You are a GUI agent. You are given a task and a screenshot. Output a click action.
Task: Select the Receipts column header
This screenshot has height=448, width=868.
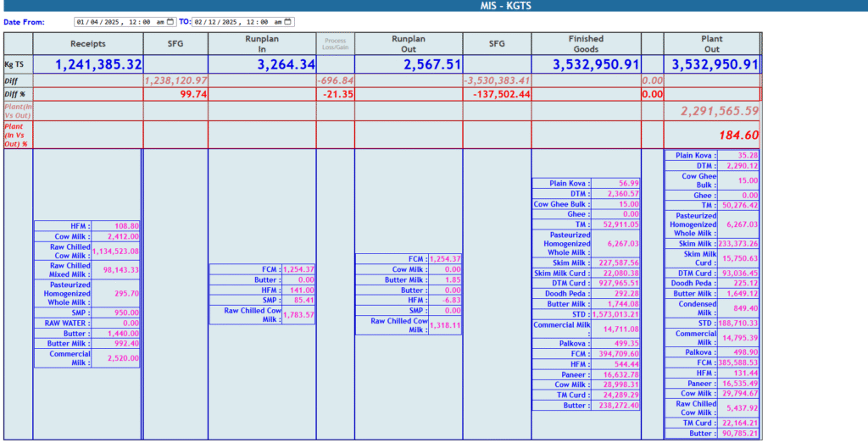point(87,43)
